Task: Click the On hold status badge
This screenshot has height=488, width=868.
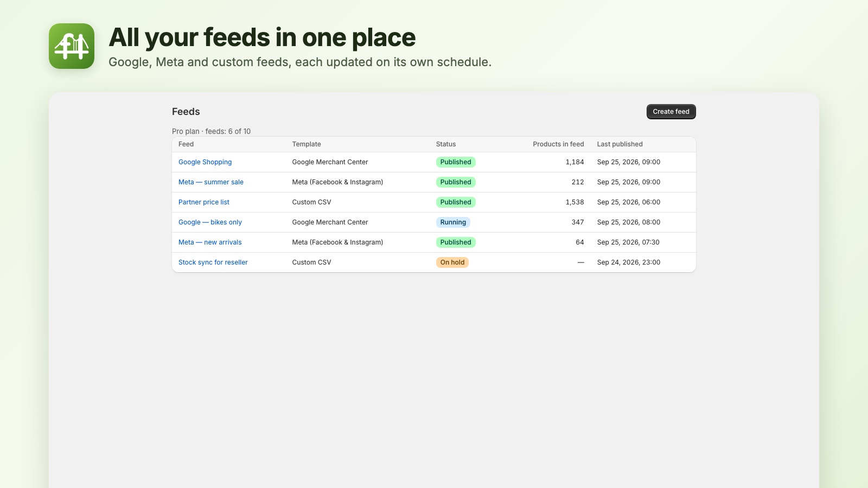Action: click(x=452, y=262)
